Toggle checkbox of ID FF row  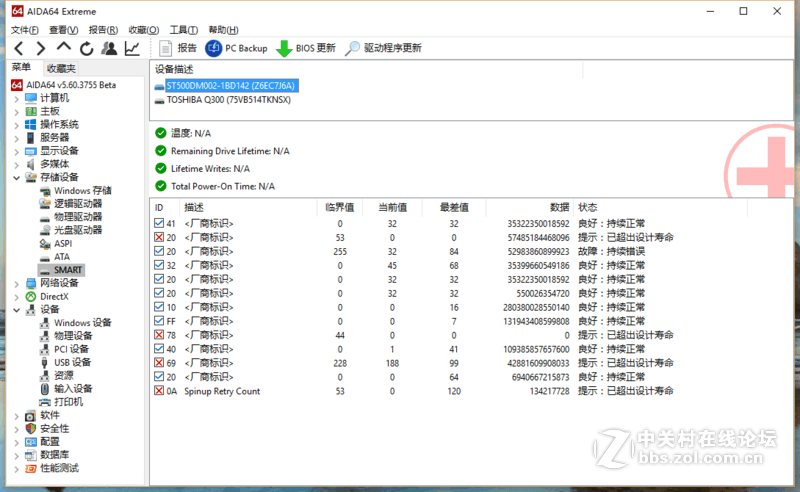point(159,321)
